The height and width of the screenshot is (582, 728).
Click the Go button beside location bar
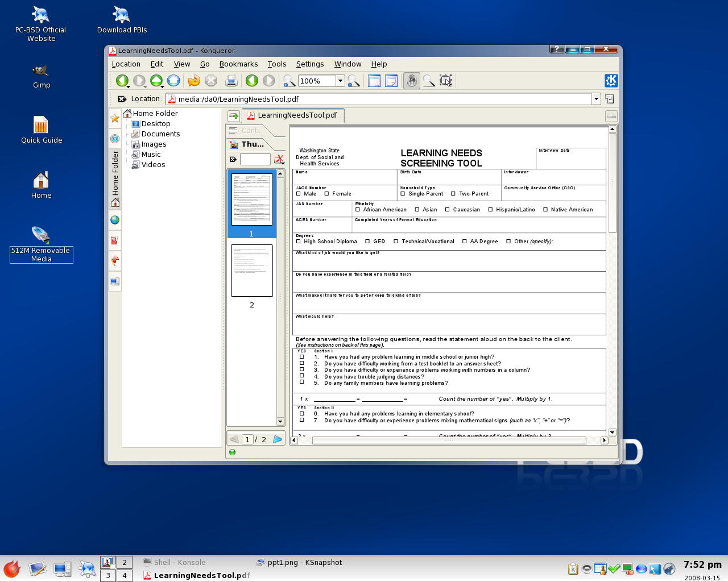pyautogui.click(x=610, y=99)
